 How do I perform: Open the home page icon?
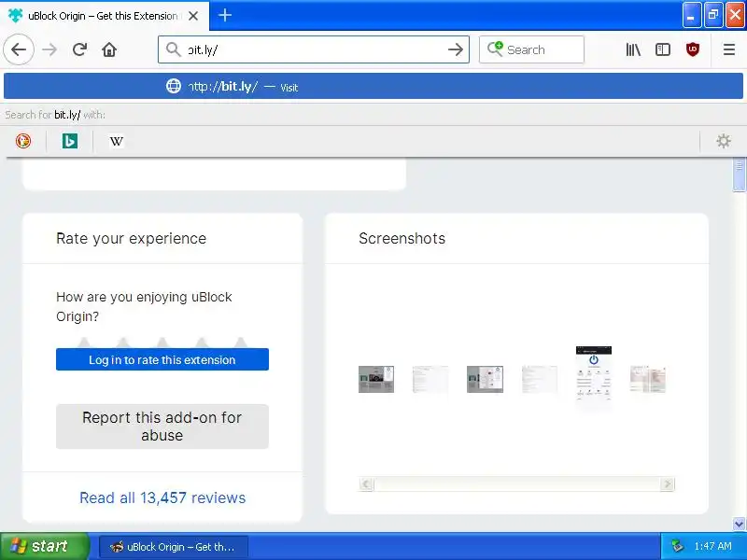coord(109,49)
